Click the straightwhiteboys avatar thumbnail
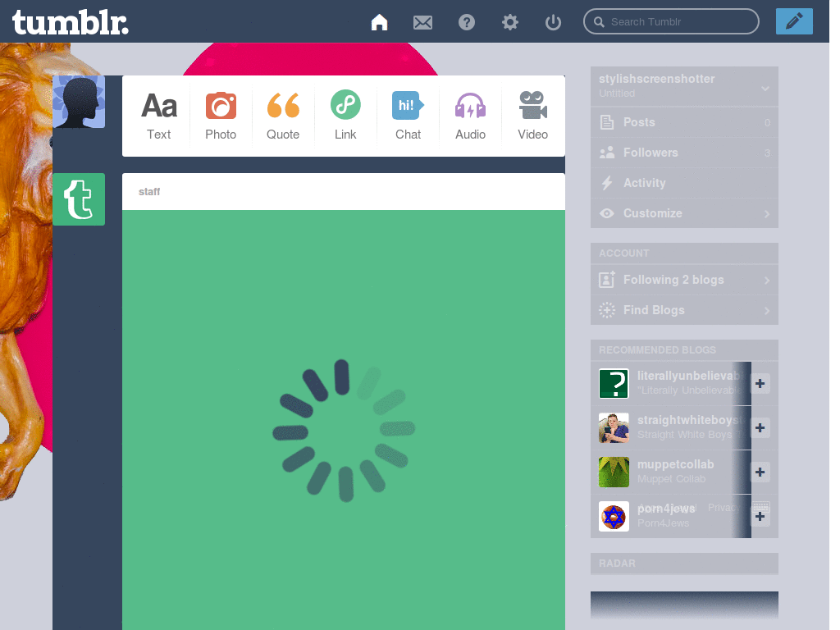The width and height of the screenshot is (840, 630). tap(614, 427)
